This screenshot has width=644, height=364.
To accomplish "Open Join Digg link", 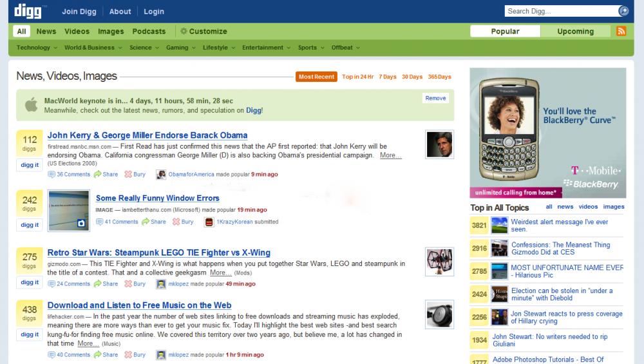I will click(x=79, y=12).
